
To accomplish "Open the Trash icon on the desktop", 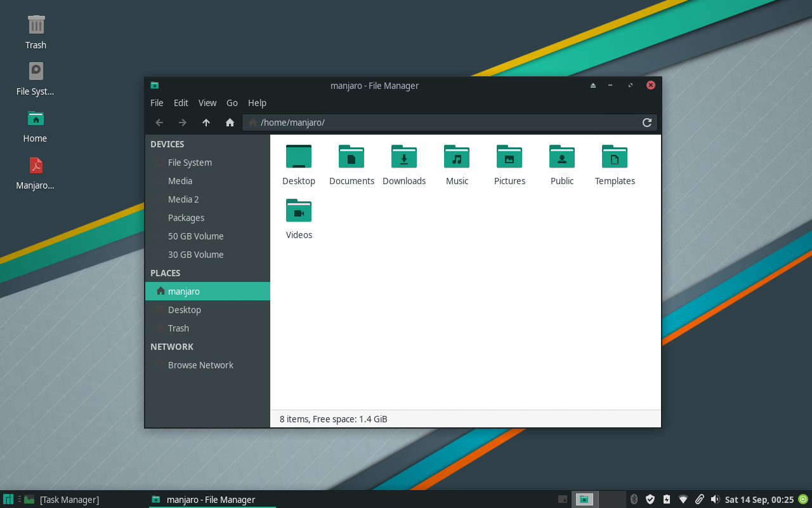I will point(36,25).
